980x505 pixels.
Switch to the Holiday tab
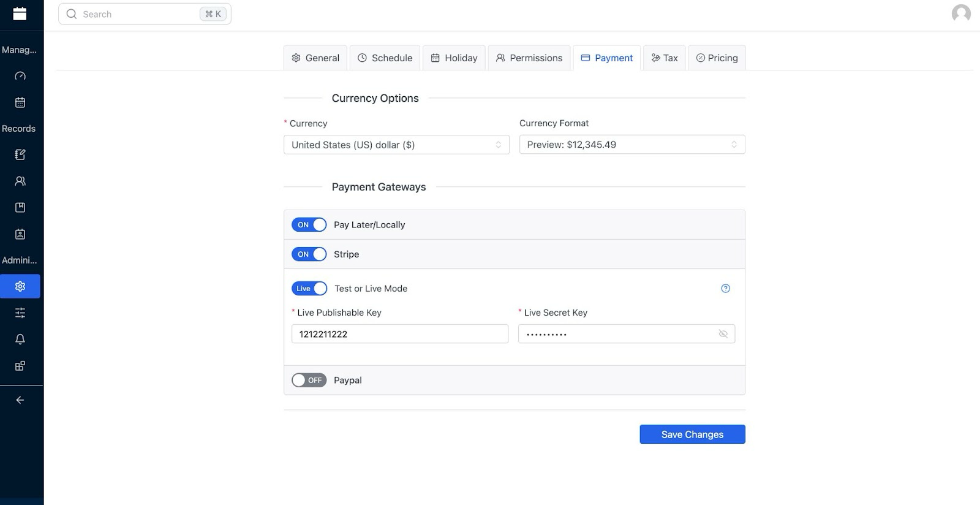[x=454, y=58]
